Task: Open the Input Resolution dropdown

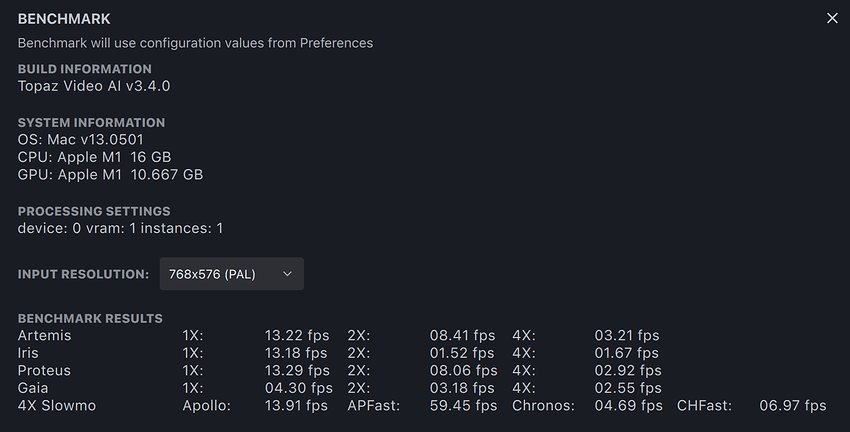Action: click(231, 274)
